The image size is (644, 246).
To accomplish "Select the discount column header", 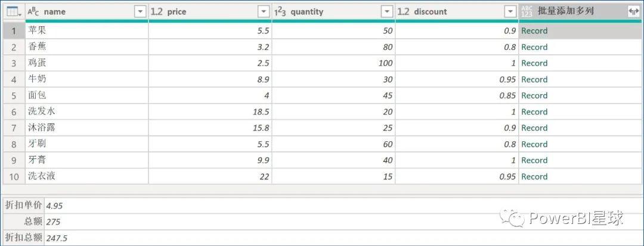I will [x=457, y=12].
